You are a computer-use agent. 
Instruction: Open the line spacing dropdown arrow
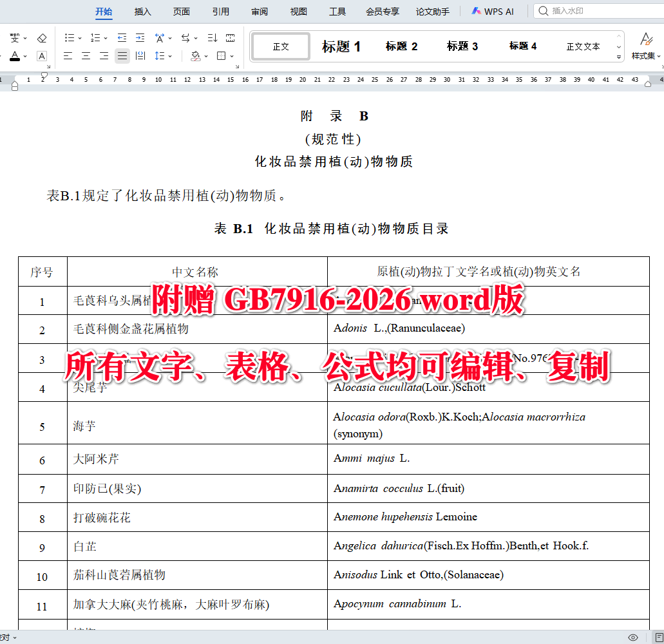click(x=170, y=56)
